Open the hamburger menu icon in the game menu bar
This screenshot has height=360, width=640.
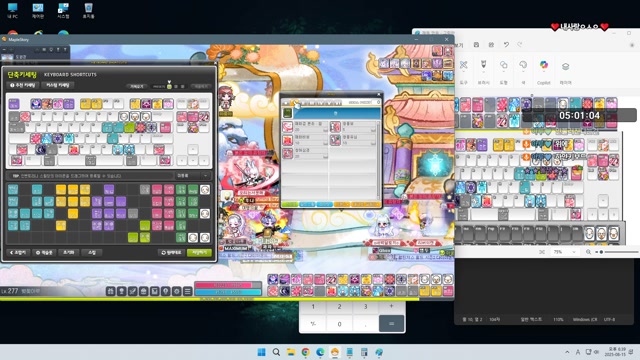(187, 291)
